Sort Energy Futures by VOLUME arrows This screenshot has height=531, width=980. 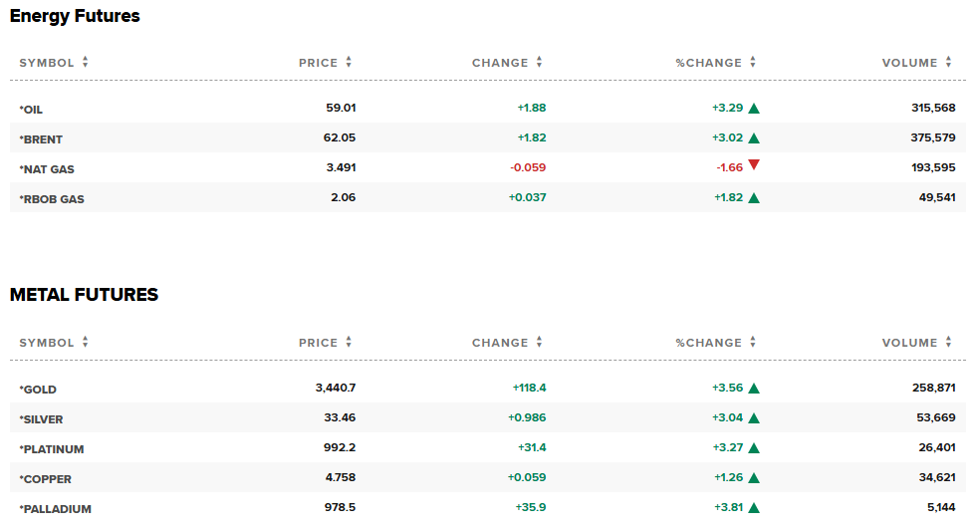949,62
